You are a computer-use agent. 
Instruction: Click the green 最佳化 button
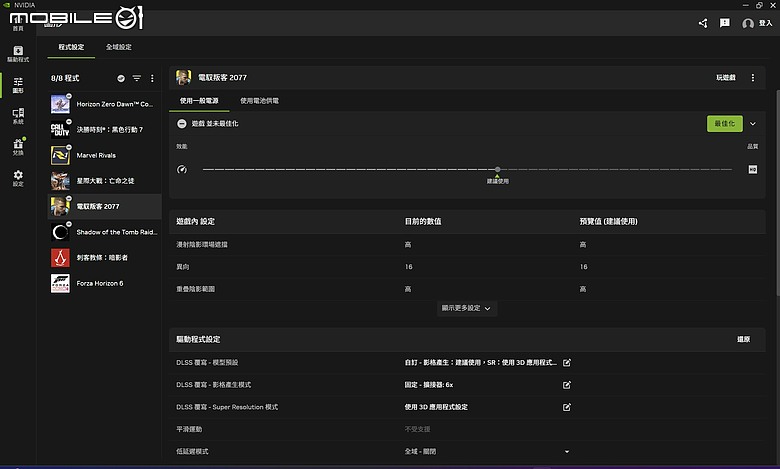point(725,124)
